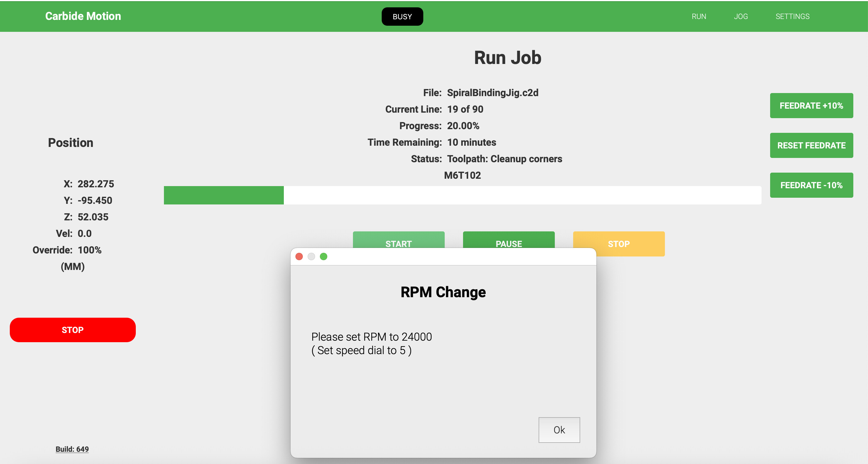868x464 pixels.
Task: Open the Build: 649 link
Action: [72, 449]
